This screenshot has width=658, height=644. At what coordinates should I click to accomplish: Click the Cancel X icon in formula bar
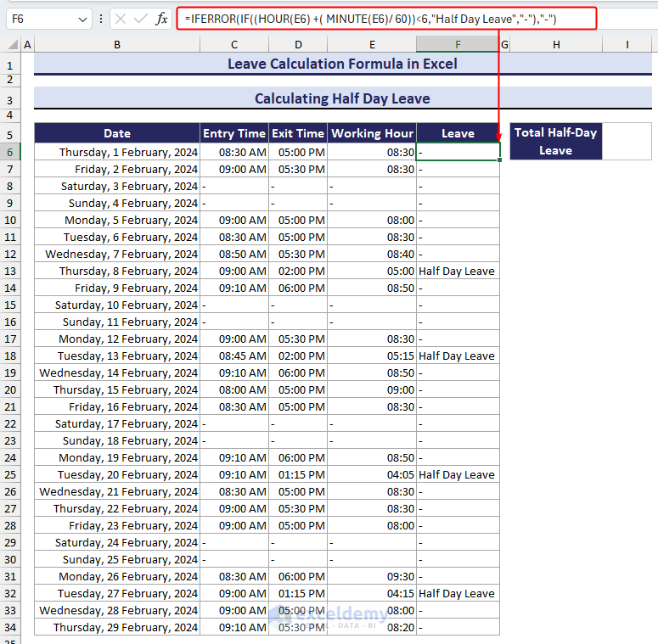pyautogui.click(x=121, y=19)
